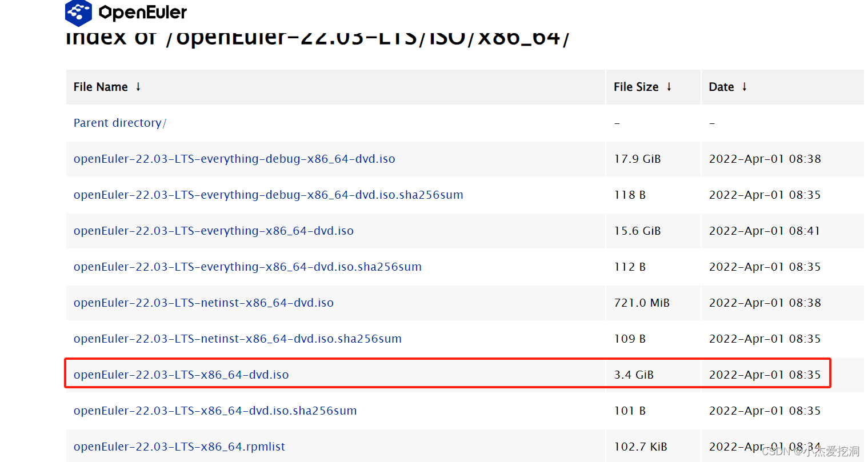Select date of the 112 B row
Image resolution: width=868 pixels, height=462 pixels.
coord(765,267)
